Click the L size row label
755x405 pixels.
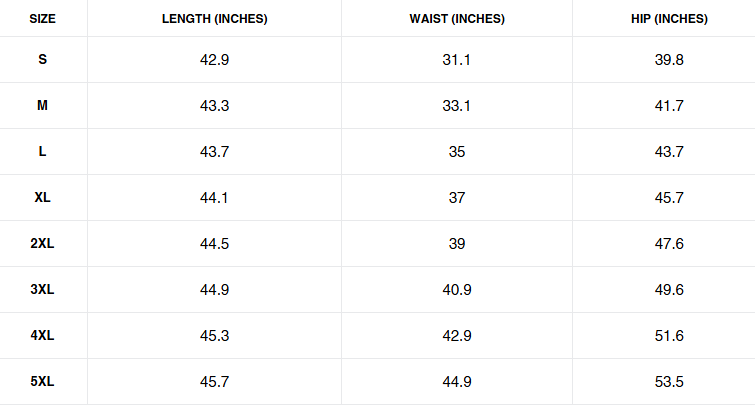(x=42, y=151)
